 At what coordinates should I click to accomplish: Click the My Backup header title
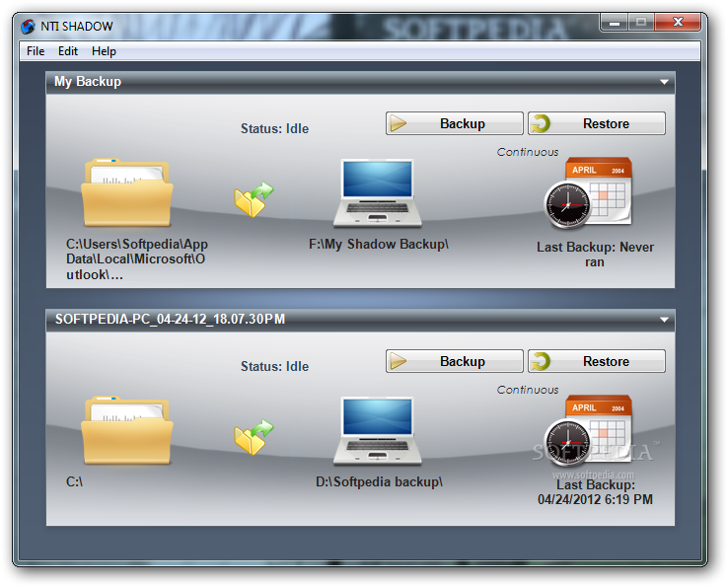[x=88, y=82]
